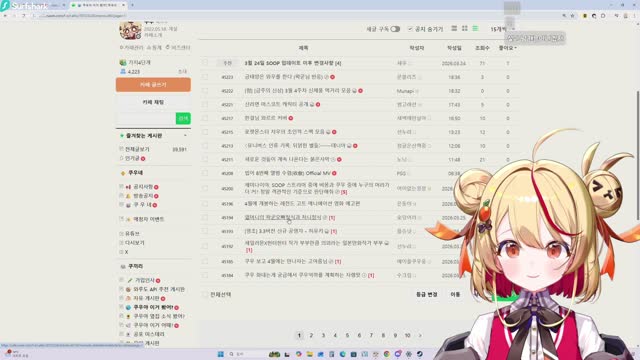This screenshot has height=360, width=640.
Task: Check the checkbox for post 45222
Action: [205, 91]
